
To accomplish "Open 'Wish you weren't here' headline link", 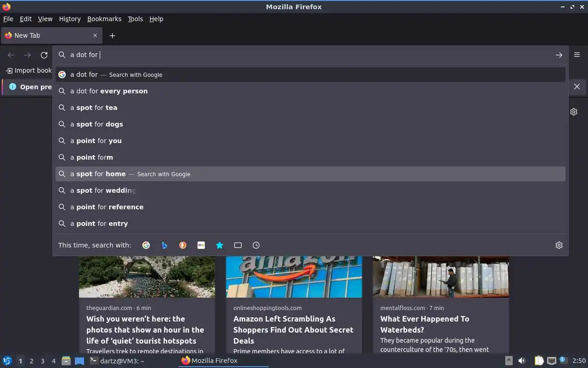I will point(145,330).
